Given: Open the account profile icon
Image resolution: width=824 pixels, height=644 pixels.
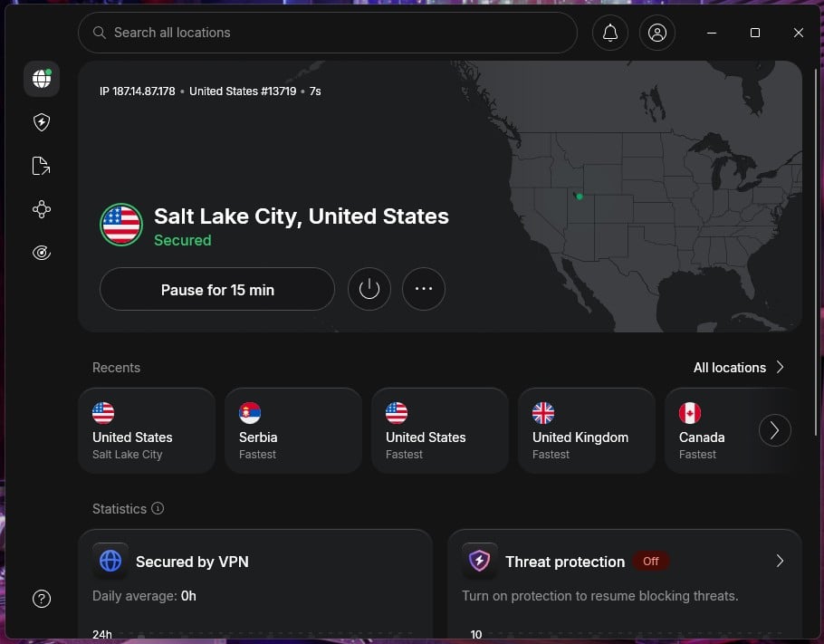Looking at the screenshot, I should (656, 33).
